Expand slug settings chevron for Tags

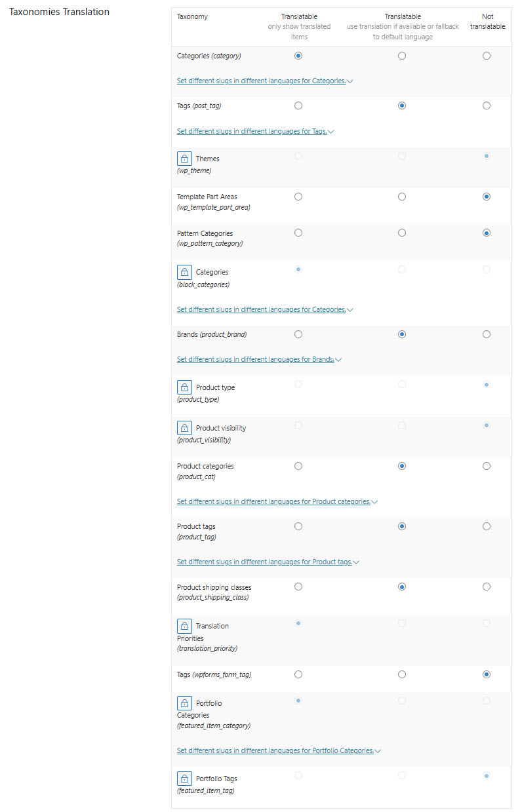(331, 132)
